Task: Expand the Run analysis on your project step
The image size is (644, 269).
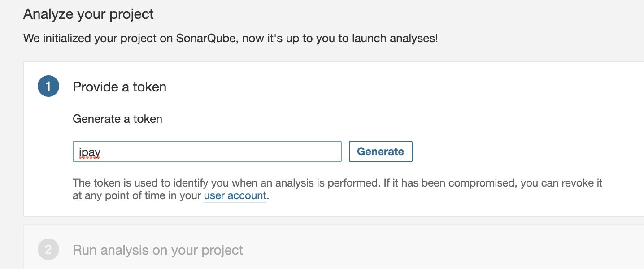Action: 158,250
